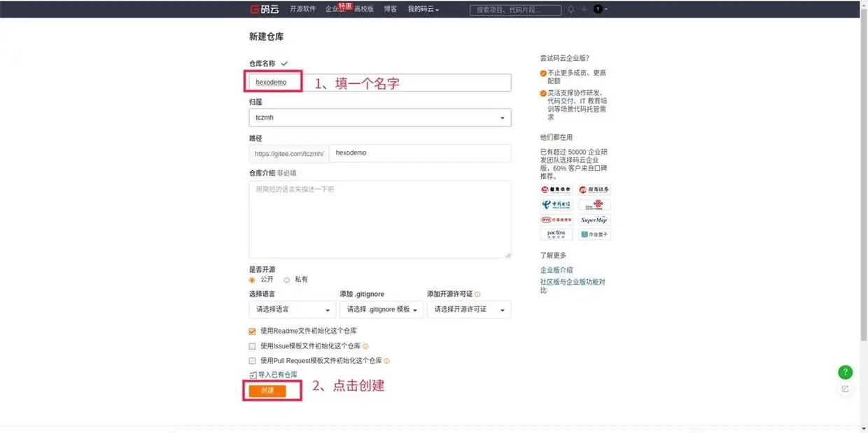Click the SuperMap logo

coord(594,220)
